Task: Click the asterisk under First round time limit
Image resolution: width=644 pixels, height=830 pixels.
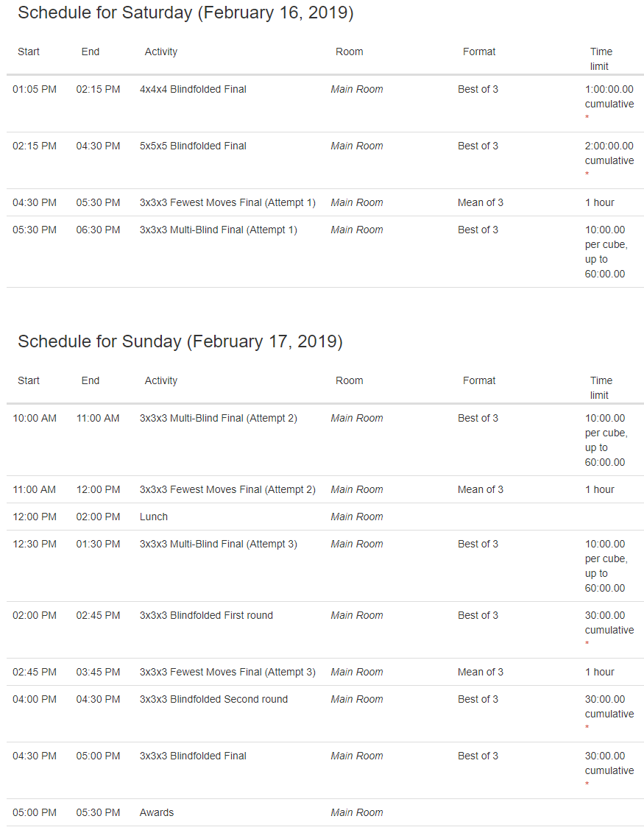Action: tap(587, 644)
